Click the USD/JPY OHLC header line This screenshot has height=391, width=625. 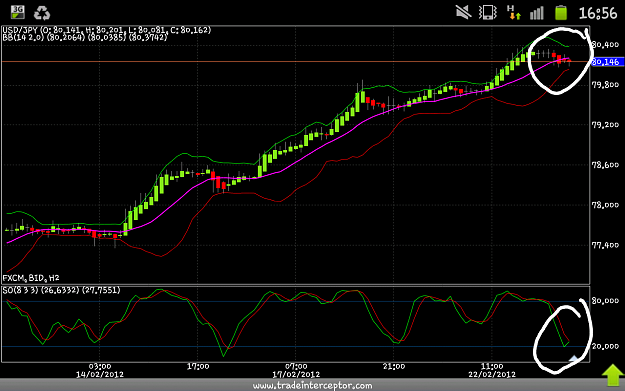coord(106,30)
